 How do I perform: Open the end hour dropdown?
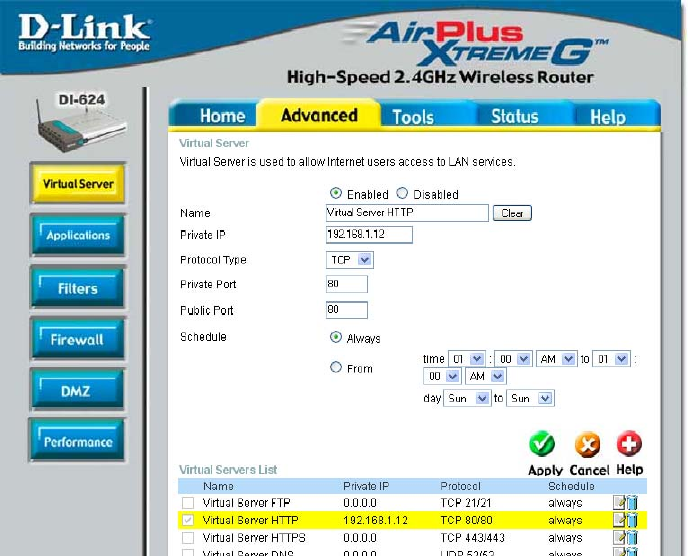(611, 359)
